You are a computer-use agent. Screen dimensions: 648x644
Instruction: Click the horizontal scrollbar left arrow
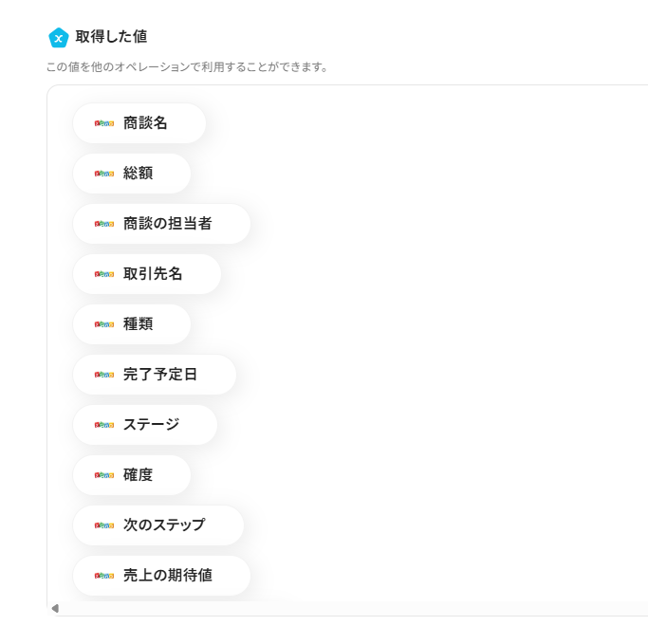click(x=55, y=608)
